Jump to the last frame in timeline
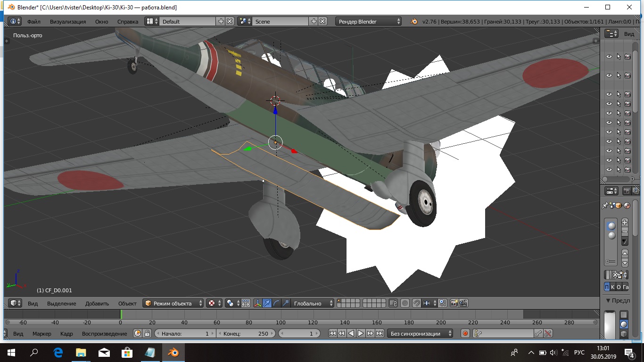Viewport: 644px width, 362px height. 380,334
